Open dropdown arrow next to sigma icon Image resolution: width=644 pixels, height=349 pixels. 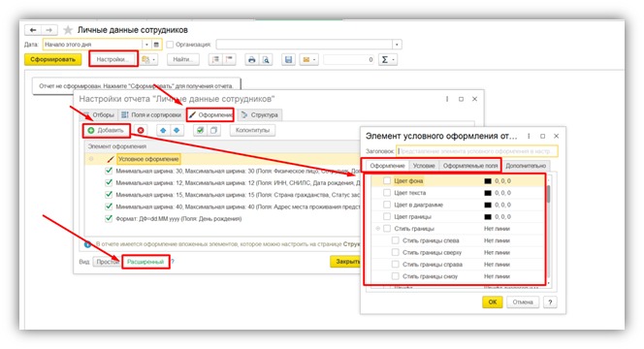pyautogui.click(x=394, y=59)
